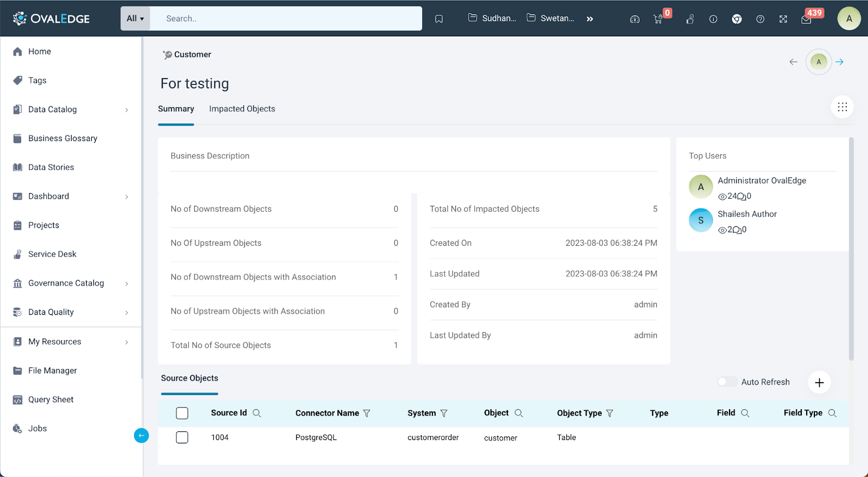The image size is (868, 477).
Task: Open the Sudhan... folder bookmark
Action: tap(492, 18)
